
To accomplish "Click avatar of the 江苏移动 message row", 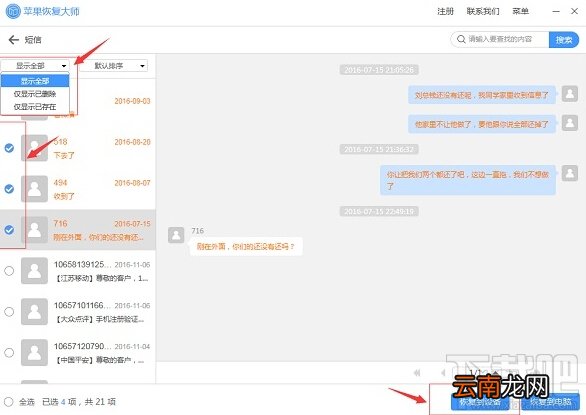I will pyautogui.click(x=34, y=271).
